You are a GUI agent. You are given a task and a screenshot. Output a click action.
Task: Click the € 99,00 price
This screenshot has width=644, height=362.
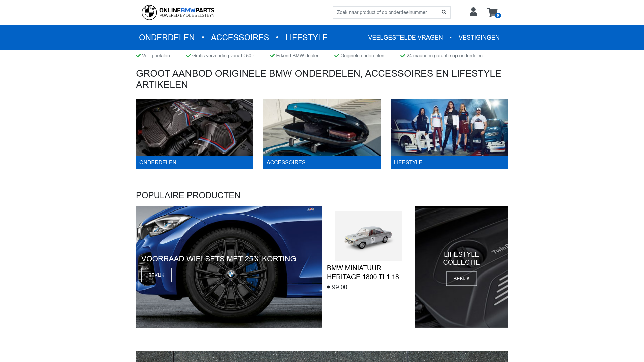(337, 287)
